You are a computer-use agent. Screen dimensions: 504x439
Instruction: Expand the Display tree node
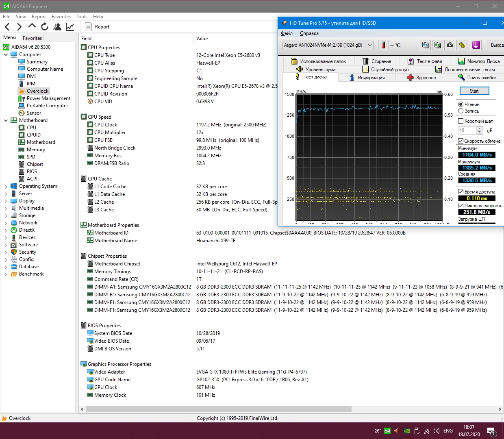point(6,201)
